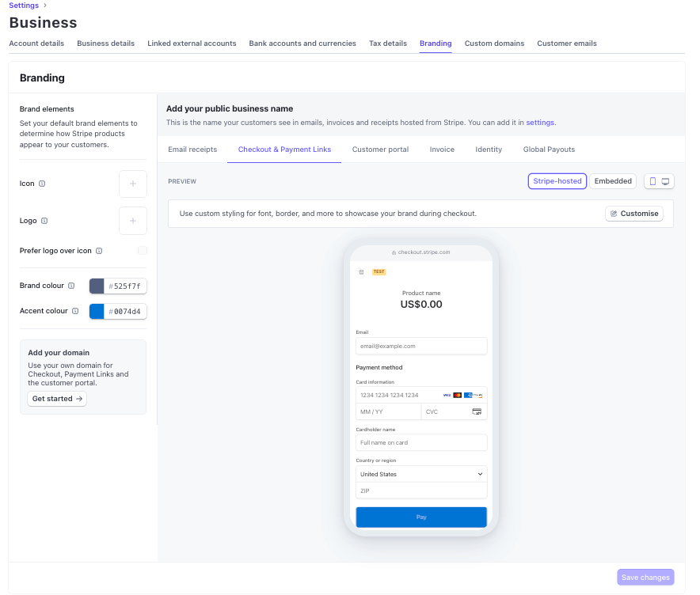Click info icon next to Prefer logo over icon
Image resolution: width=700 pixels, height=595 pixels.
(x=99, y=251)
